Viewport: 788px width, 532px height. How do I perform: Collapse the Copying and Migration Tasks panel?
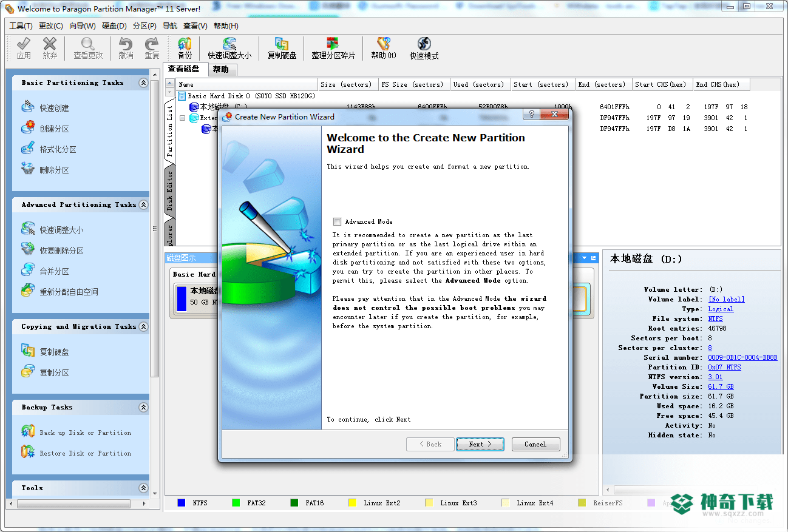tap(143, 327)
